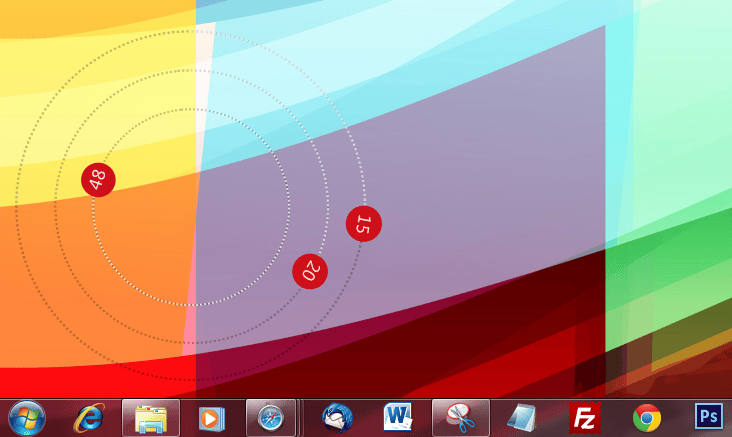This screenshot has width=732, height=437.
Task: Open Thunderbird mail client
Action: (x=337, y=418)
